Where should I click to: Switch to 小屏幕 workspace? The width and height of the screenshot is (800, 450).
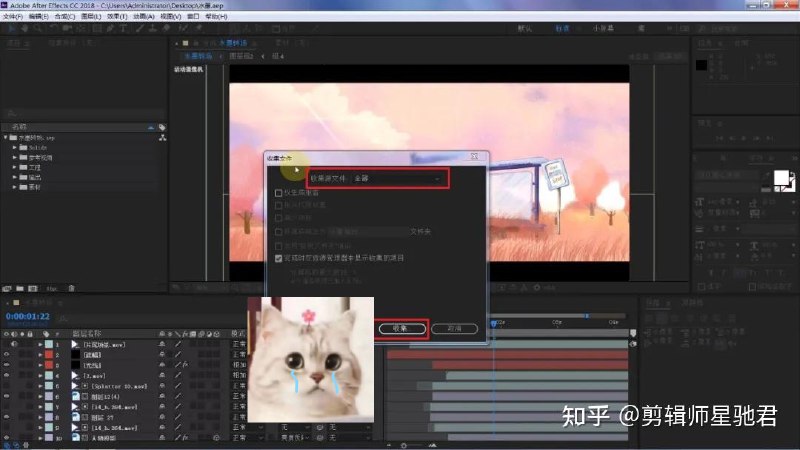tap(603, 29)
